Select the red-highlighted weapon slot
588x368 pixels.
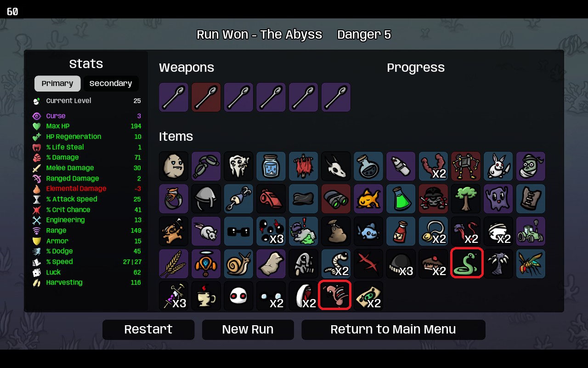tap(206, 97)
